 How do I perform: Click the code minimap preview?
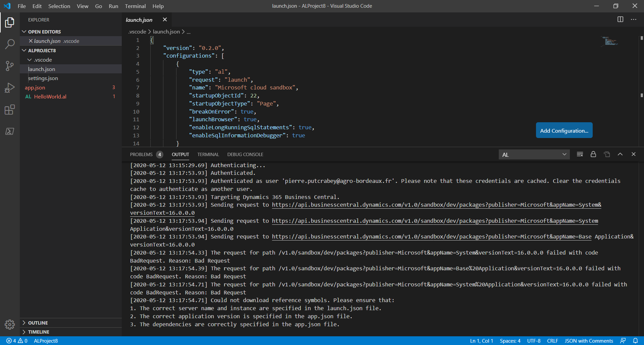click(x=610, y=41)
